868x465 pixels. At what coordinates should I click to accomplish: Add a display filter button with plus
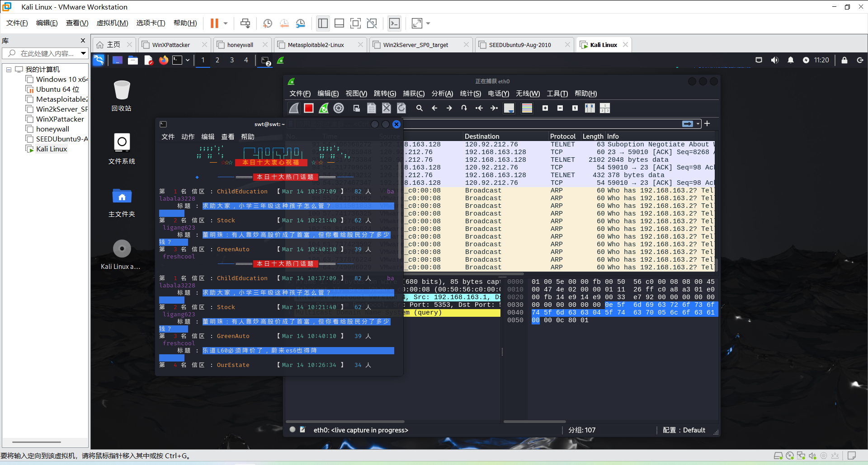pyautogui.click(x=707, y=123)
